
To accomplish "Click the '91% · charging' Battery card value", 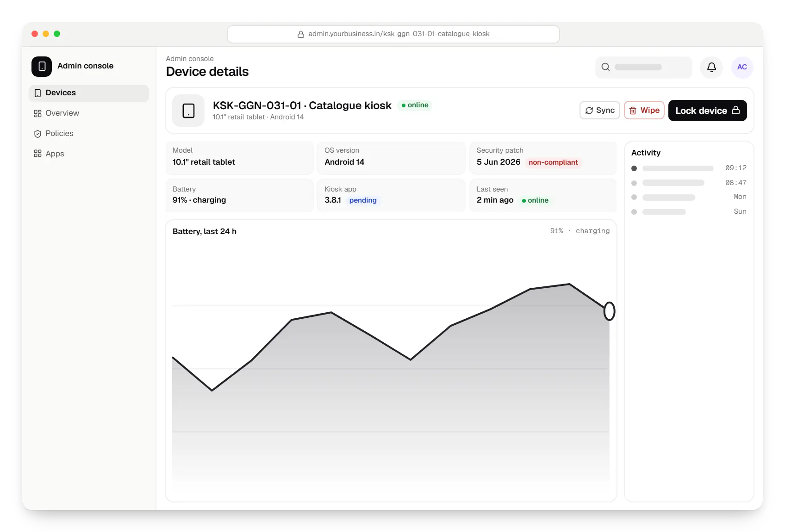I will 199,200.
